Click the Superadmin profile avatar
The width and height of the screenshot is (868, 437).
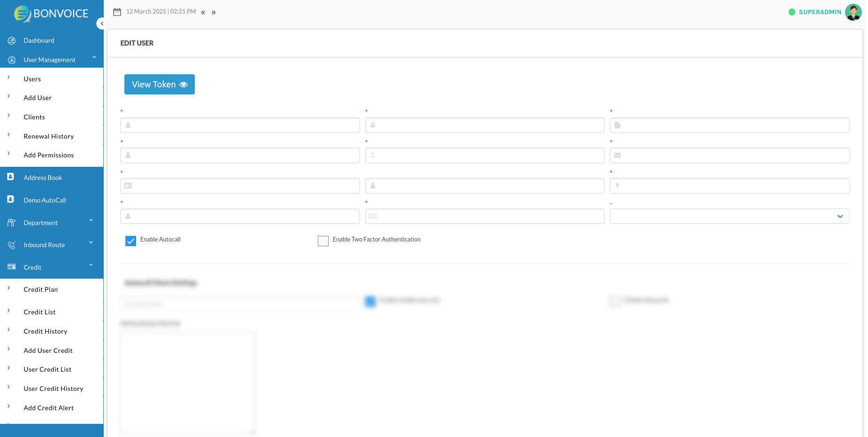pyautogui.click(x=853, y=12)
